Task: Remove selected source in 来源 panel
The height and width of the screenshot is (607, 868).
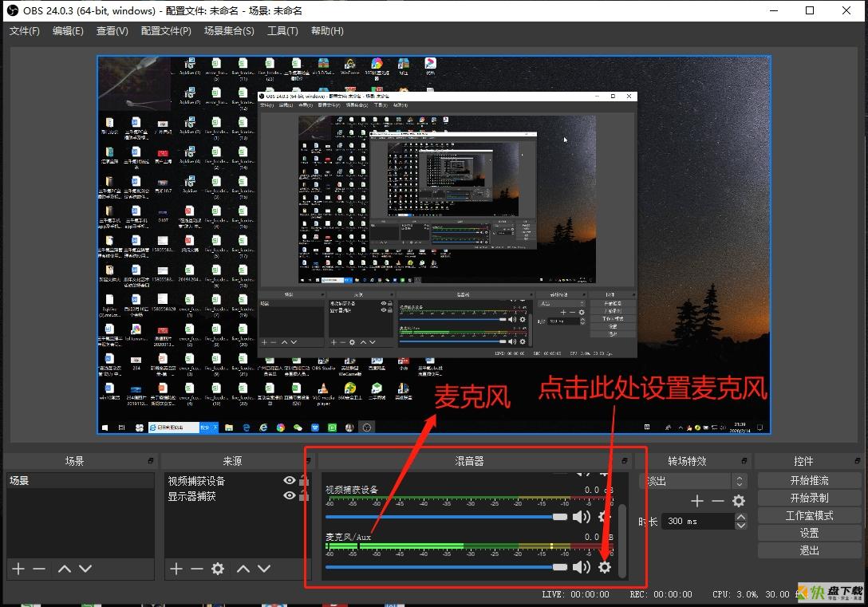Action: coord(196,569)
